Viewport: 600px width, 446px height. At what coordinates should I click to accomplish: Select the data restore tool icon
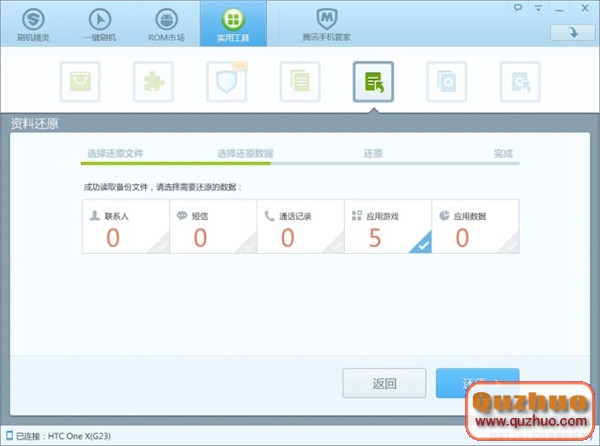click(x=373, y=82)
